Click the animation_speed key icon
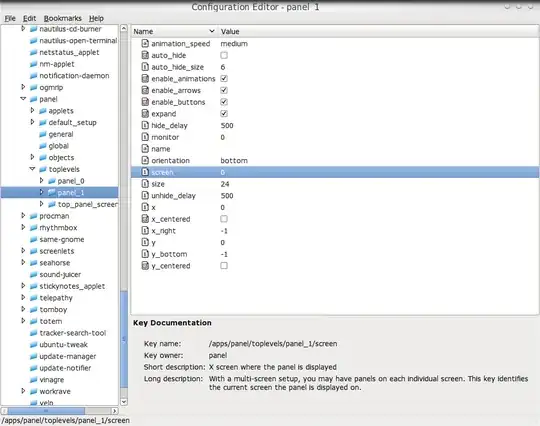540x426 pixels. click(145, 43)
